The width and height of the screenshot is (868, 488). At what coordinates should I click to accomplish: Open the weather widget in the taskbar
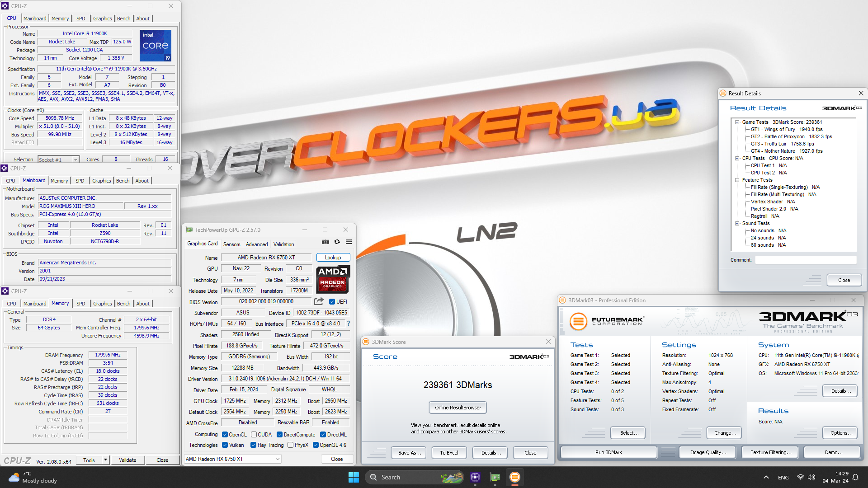tap(33, 477)
